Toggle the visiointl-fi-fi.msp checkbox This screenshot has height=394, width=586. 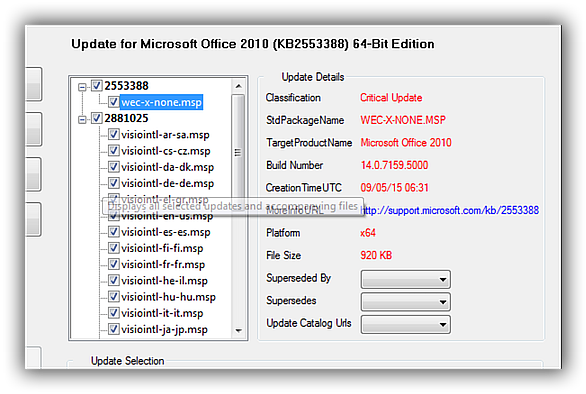click(x=114, y=248)
